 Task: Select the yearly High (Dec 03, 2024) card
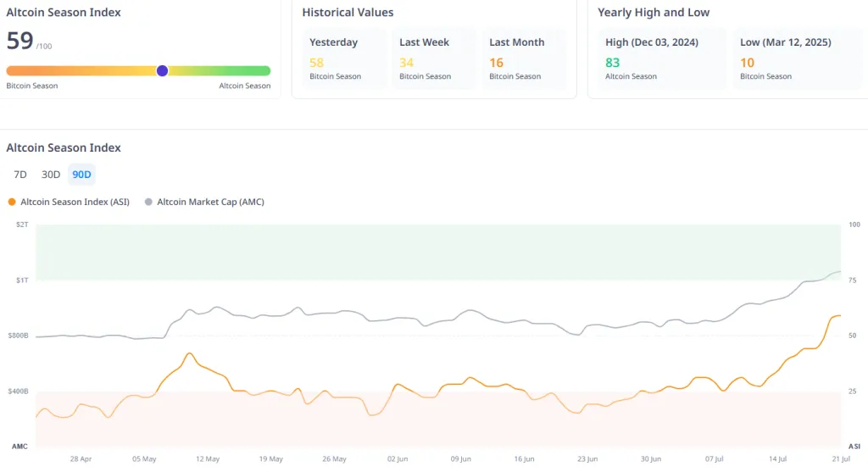click(x=661, y=59)
